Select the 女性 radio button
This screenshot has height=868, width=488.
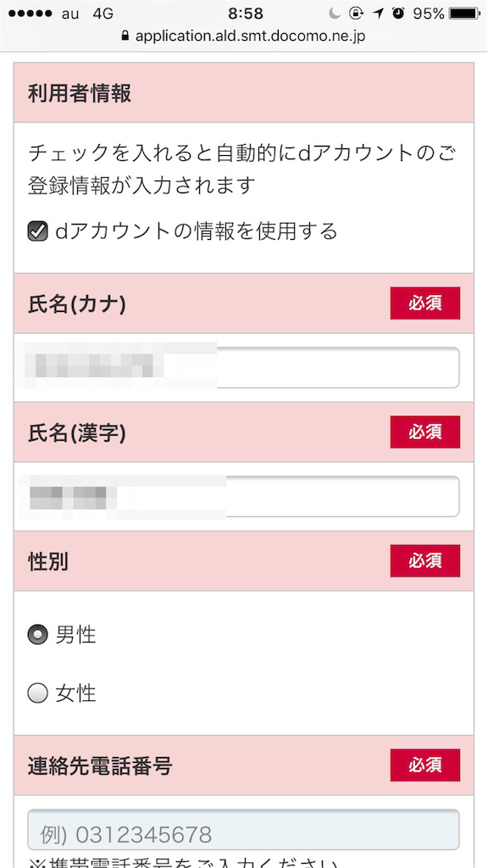pos(37,693)
